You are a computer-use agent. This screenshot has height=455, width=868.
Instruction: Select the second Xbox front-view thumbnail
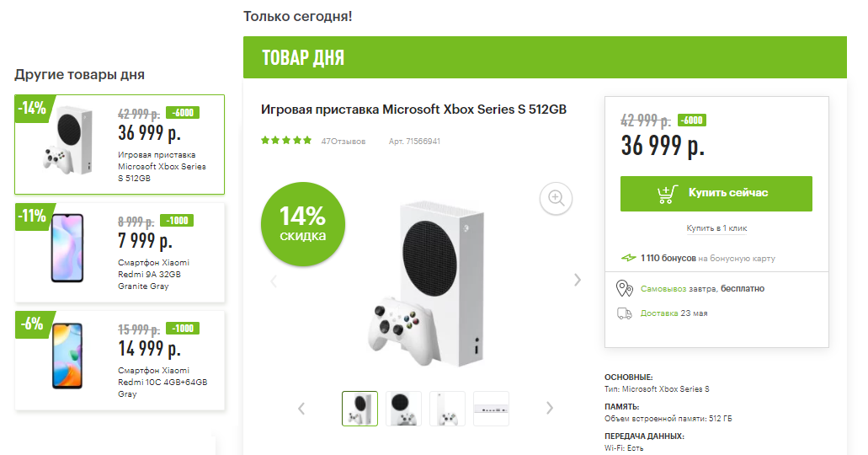pyautogui.click(x=403, y=409)
